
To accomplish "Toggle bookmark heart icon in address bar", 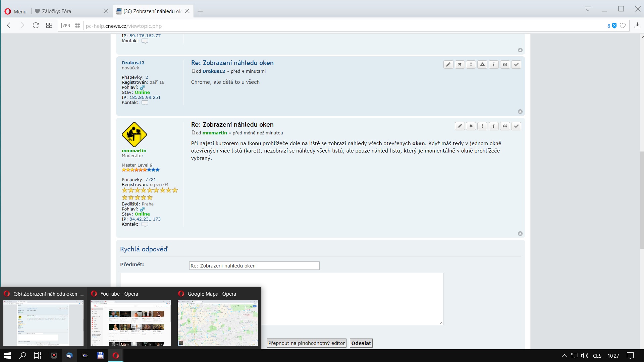I will (623, 25).
